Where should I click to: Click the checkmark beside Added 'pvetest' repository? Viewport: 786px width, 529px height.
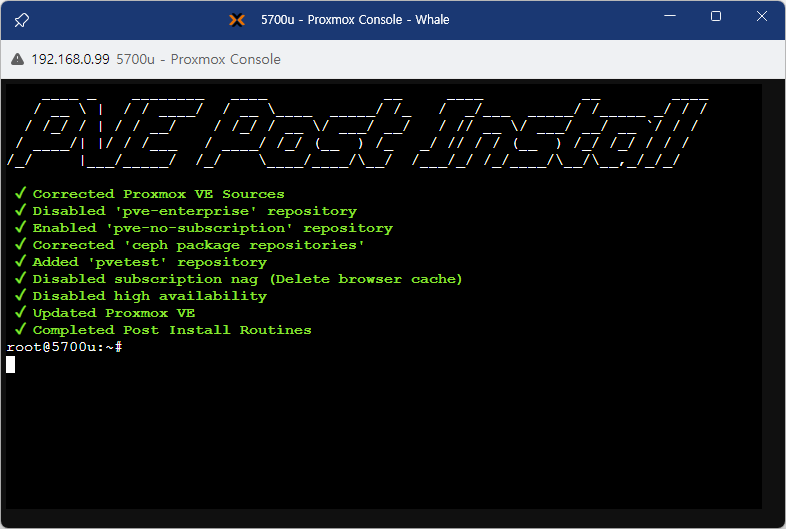click(x=19, y=262)
